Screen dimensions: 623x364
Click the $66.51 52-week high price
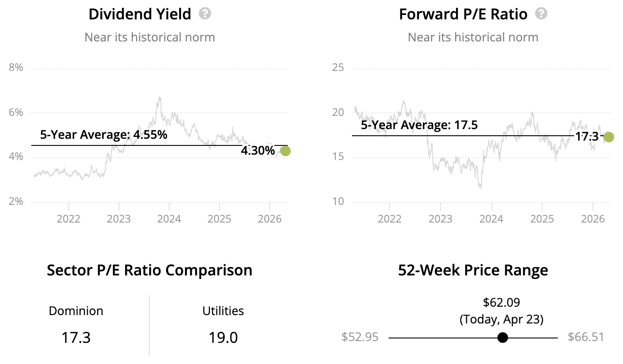[586, 338]
